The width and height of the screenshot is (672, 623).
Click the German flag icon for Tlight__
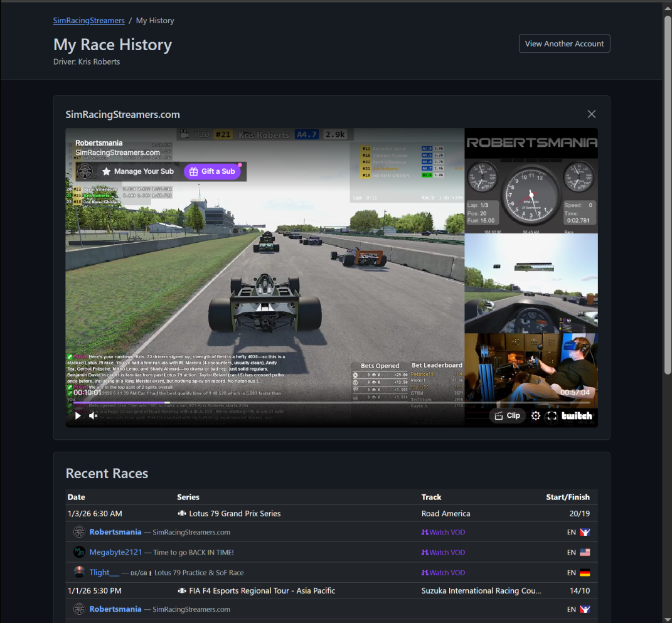click(585, 573)
